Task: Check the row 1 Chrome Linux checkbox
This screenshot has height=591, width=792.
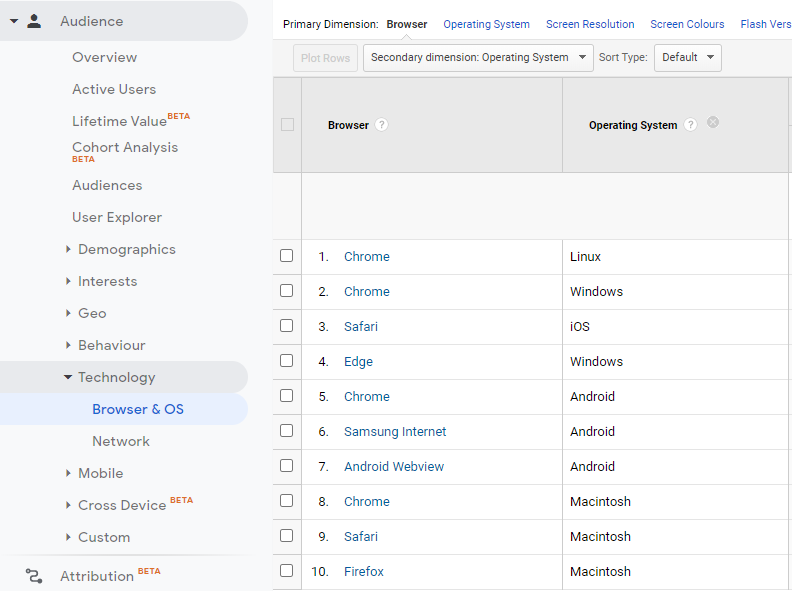Action: click(286, 256)
